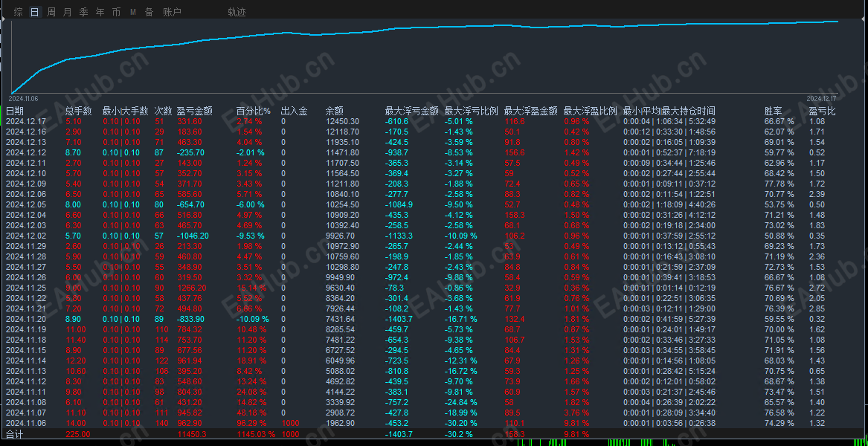Switch to the 月 monthly tab
This screenshot has width=868, height=446.
[x=68, y=12]
